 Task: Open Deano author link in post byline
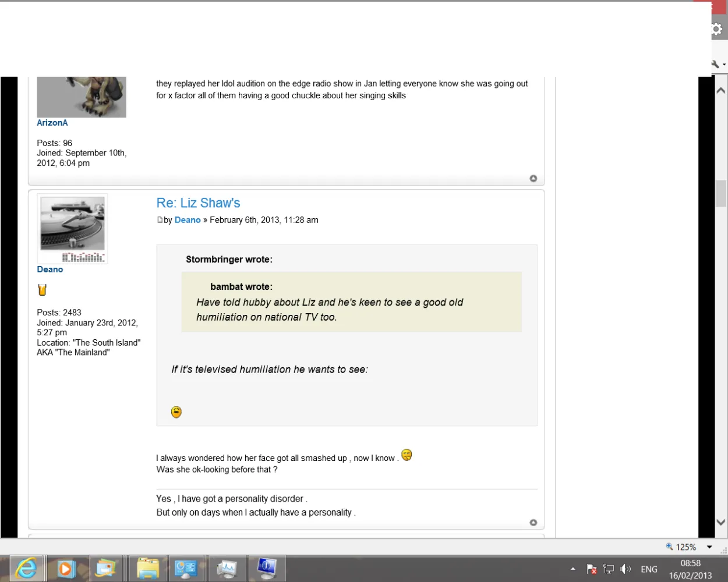(188, 220)
